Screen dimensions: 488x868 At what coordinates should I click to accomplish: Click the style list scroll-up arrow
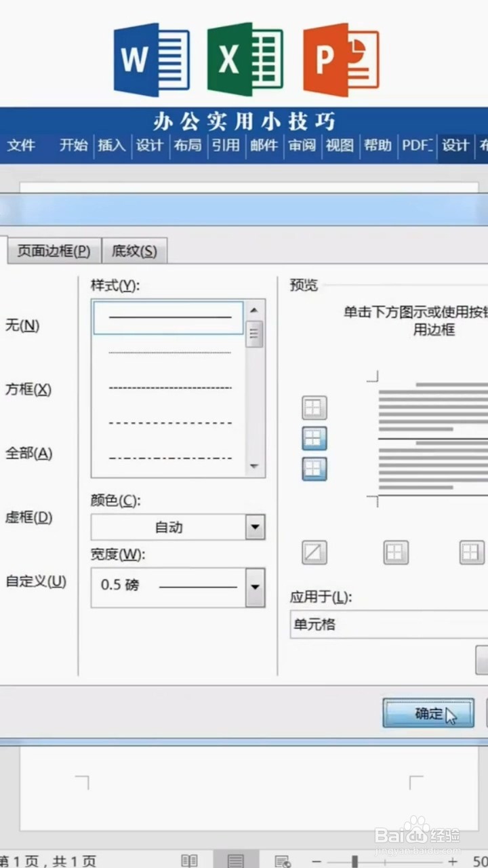(254, 310)
